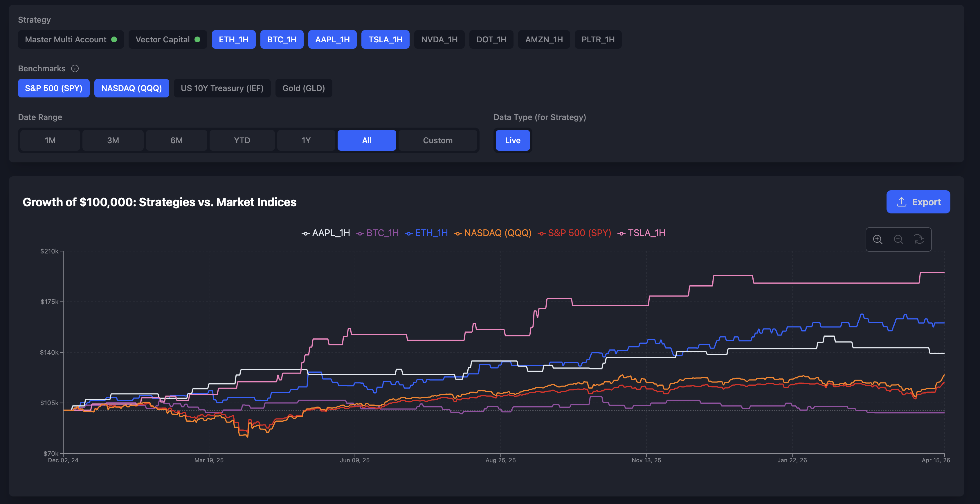Image resolution: width=980 pixels, height=504 pixels.
Task: Click the Live data type button
Action: click(512, 140)
